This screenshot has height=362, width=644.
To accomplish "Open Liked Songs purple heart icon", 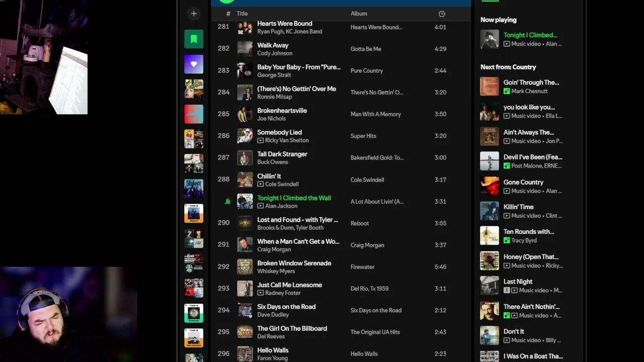I will coord(194,64).
